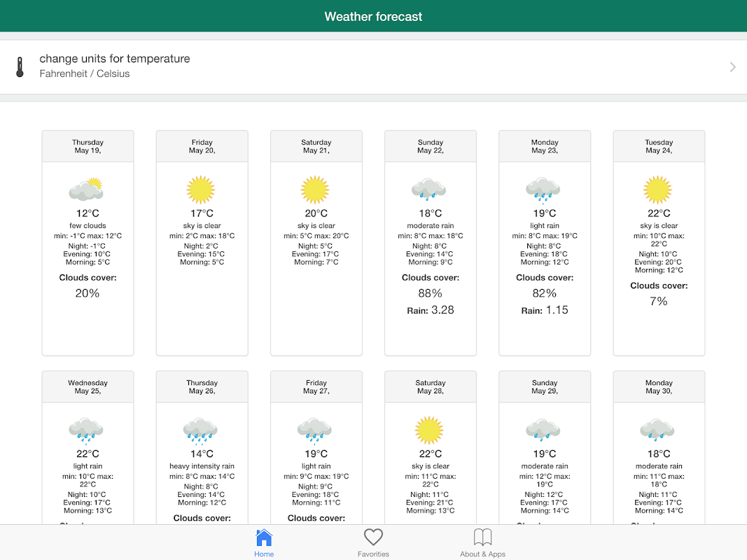
Task: Select the Saturday May 21 date header
Action: 316,146
